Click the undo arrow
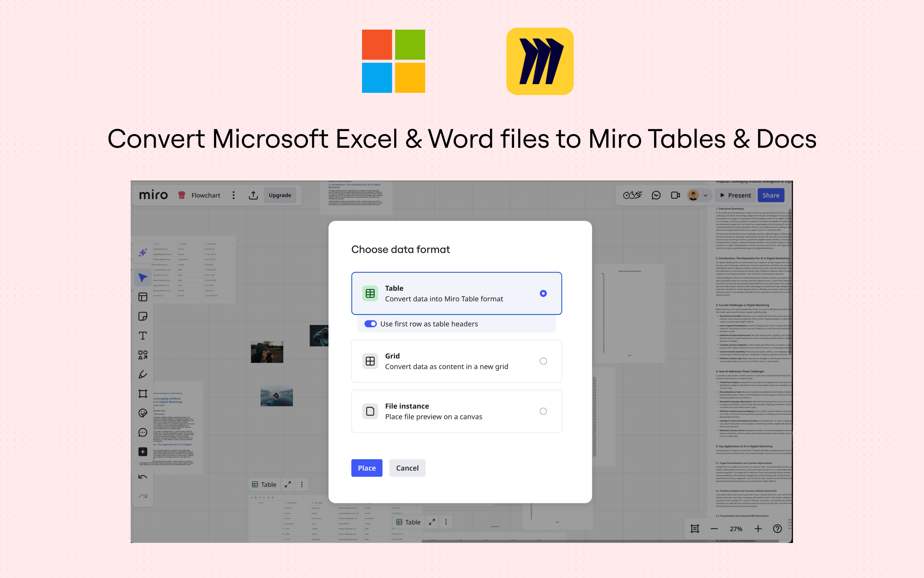The height and width of the screenshot is (578, 924). pos(143,477)
